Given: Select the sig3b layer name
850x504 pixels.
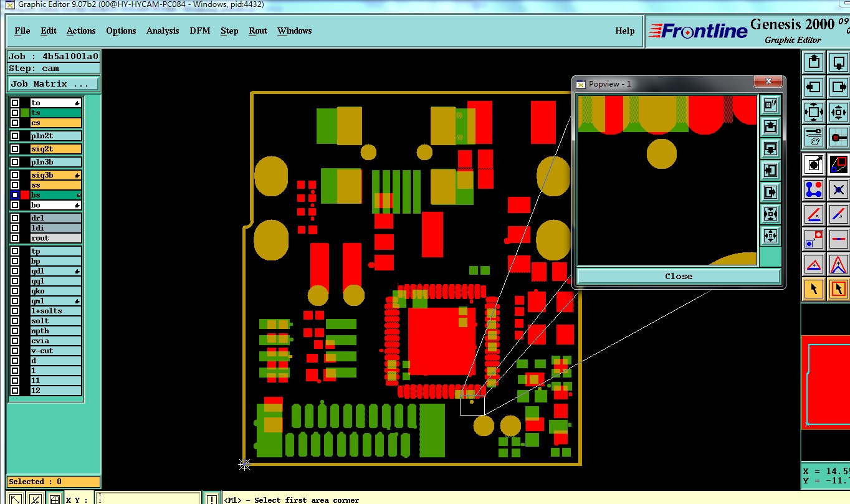Looking at the screenshot, I should (x=56, y=175).
